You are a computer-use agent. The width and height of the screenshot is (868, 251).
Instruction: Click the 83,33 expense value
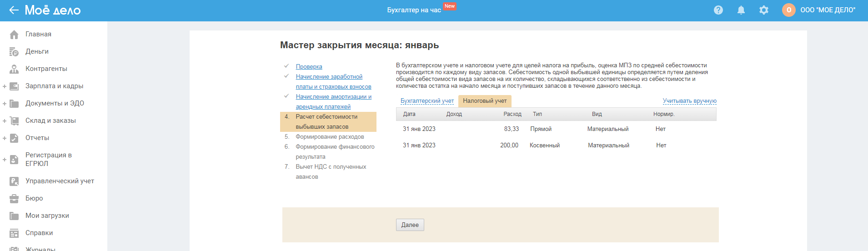point(512,129)
